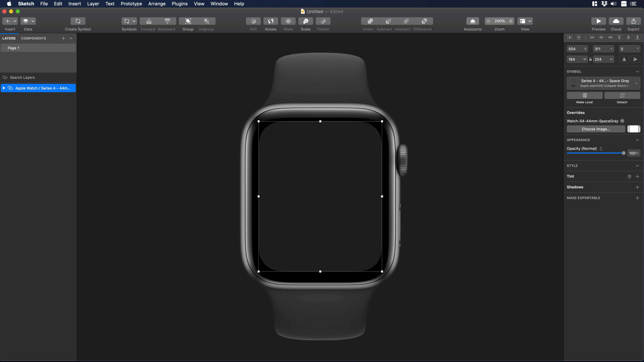Click the Choose Image button
Screen dimensions: 644x362
click(596, 129)
